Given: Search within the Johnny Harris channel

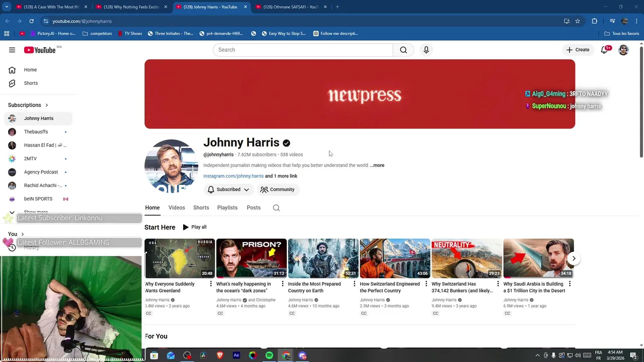Looking at the screenshot, I should (x=276, y=208).
